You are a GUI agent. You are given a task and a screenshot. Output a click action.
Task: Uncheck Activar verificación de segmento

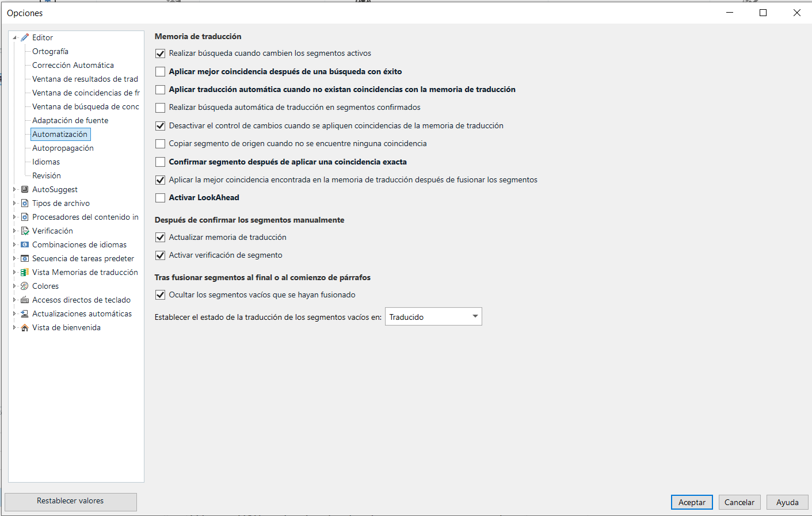coord(161,255)
